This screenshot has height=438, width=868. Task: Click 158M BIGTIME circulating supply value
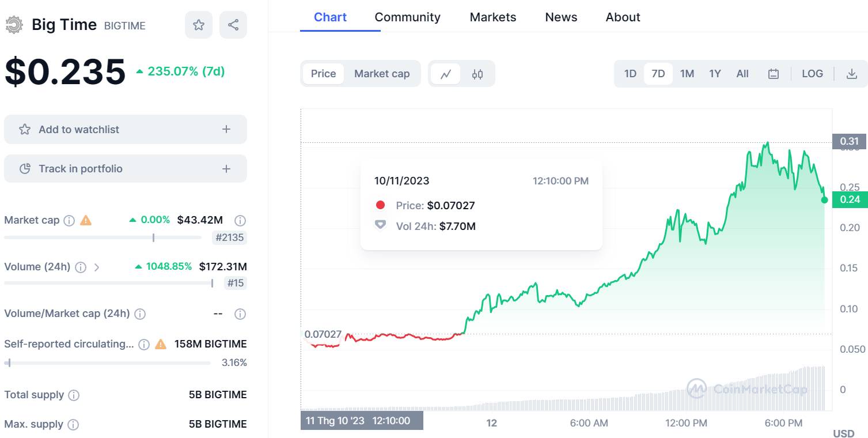point(210,344)
